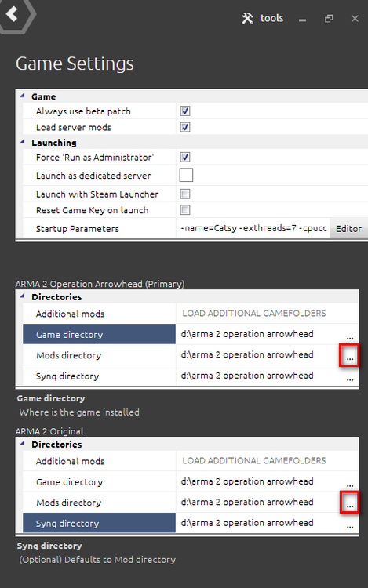Select Synq directory row in Arrowhead Primary
The width and height of the screenshot is (368, 588).
(x=99, y=376)
